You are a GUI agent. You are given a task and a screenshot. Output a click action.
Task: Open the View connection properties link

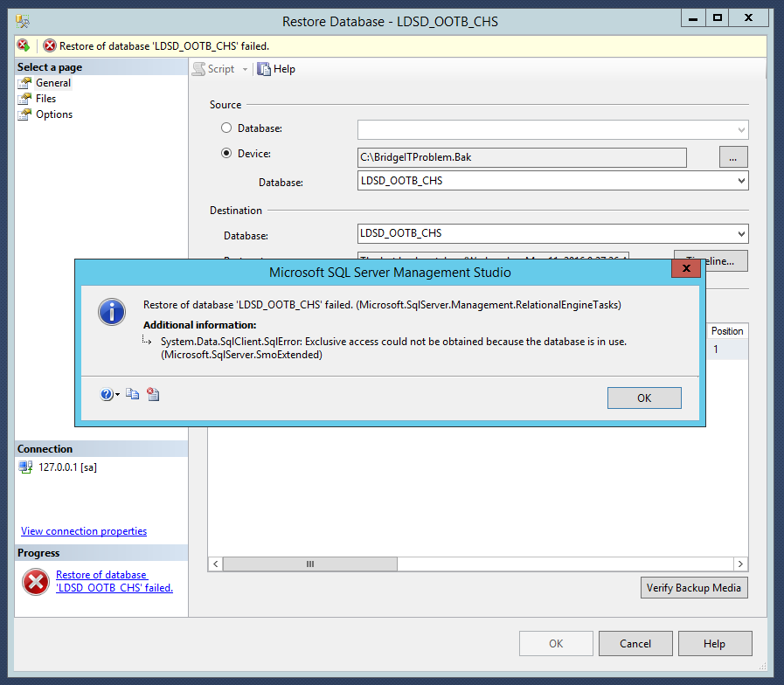pos(84,531)
